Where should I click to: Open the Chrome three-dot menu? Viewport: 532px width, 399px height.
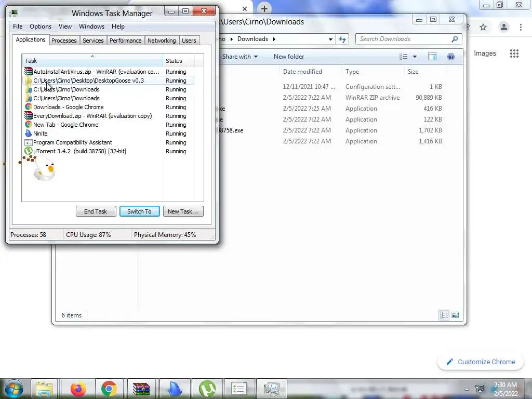coord(521,27)
